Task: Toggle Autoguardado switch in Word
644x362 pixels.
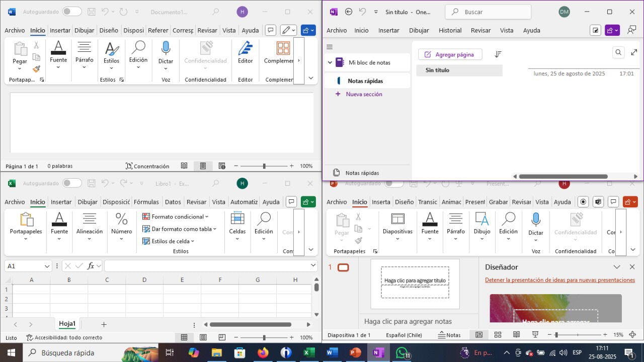Action: 72,12
